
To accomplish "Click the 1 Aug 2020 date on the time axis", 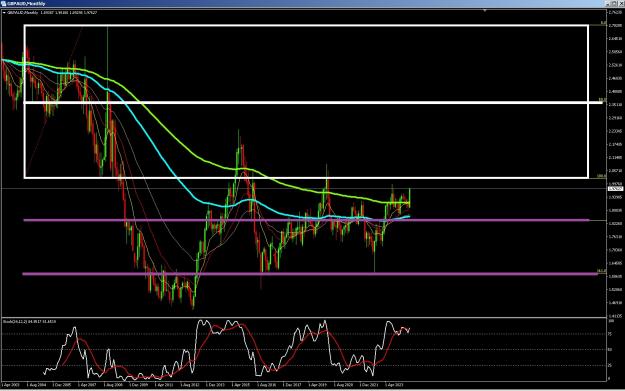I will pos(344,385).
